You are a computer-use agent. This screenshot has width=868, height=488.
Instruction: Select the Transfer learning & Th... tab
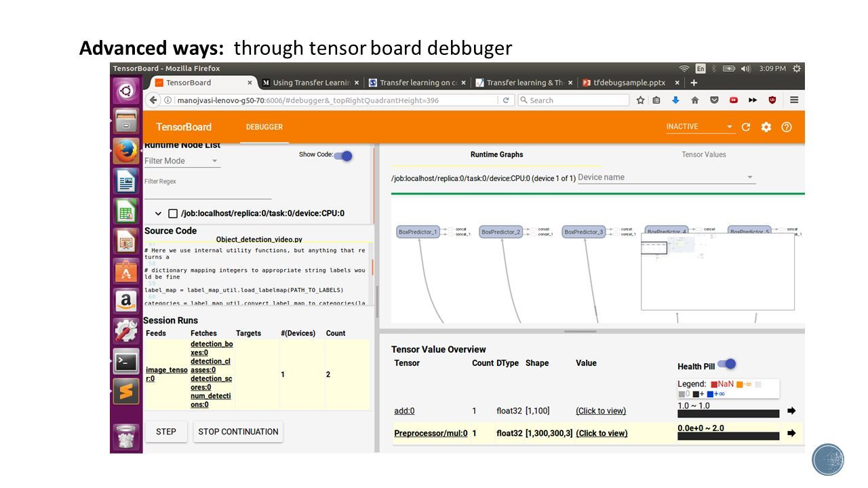[524, 83]
